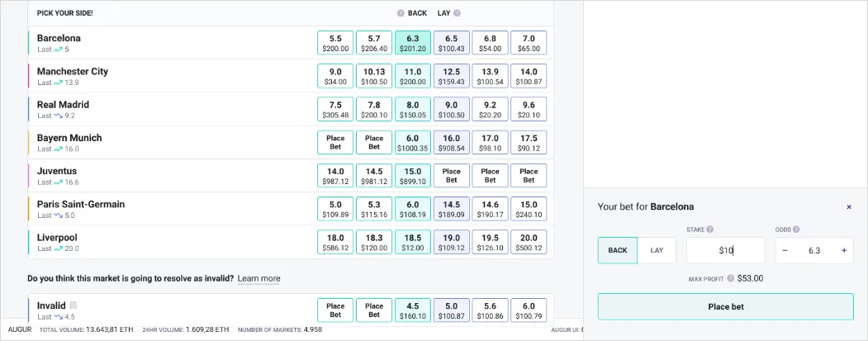This screenshot has width=868, height=341.
Task: Click the Total Volume 13.643,81 ETH value
Action: pyautogui.click(x=110, y=329)
